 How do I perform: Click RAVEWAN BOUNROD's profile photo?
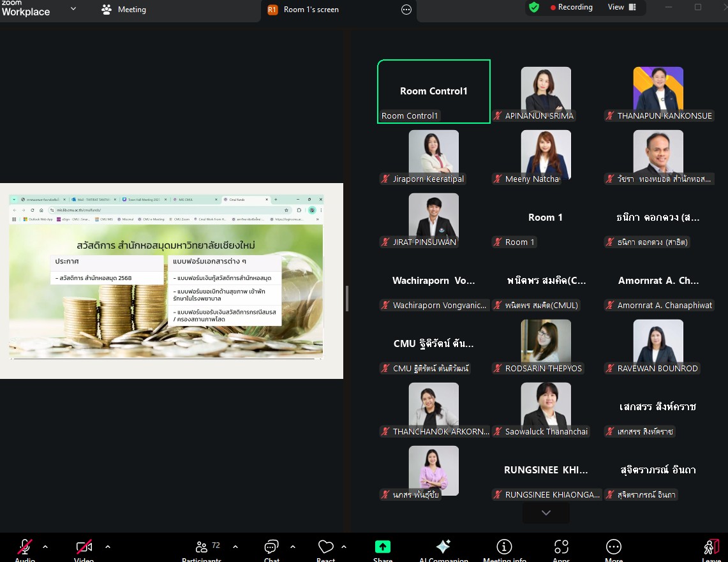658,341
